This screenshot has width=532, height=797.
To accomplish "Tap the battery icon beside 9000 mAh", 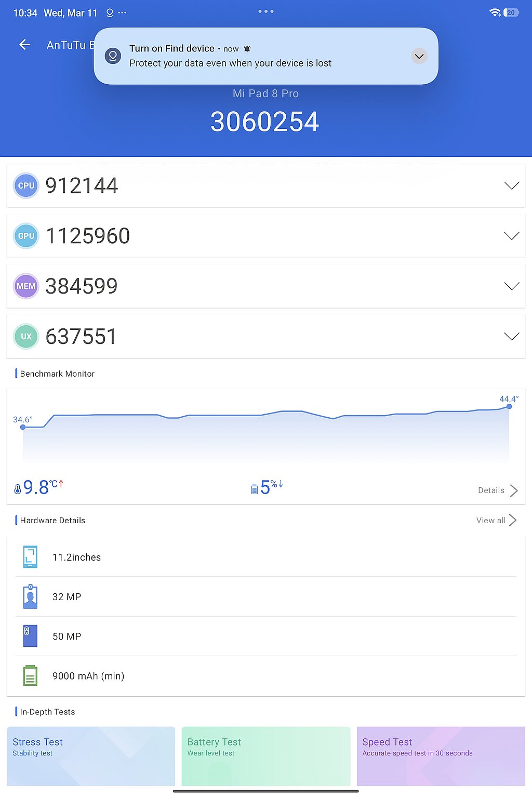I will [30, 675].
